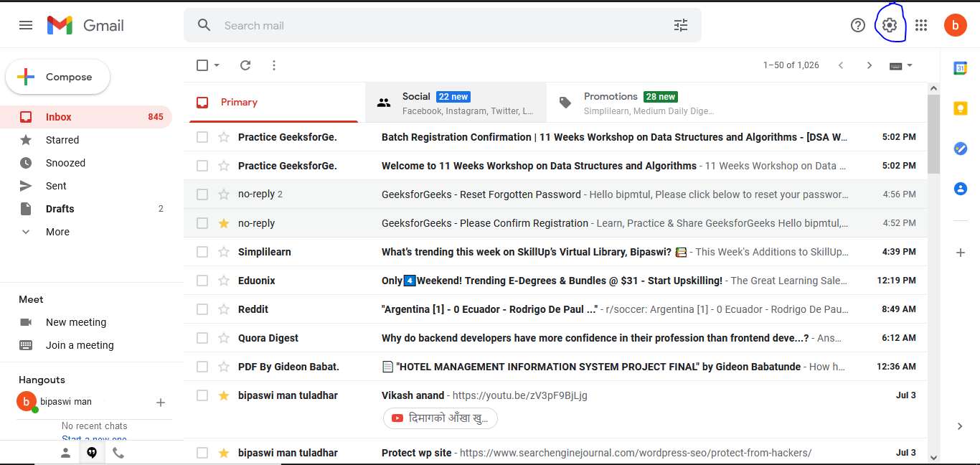Screen dimensions: 980x465
Task: Start new Hangouts chat plus icon
Action: [x=161, y=403]
